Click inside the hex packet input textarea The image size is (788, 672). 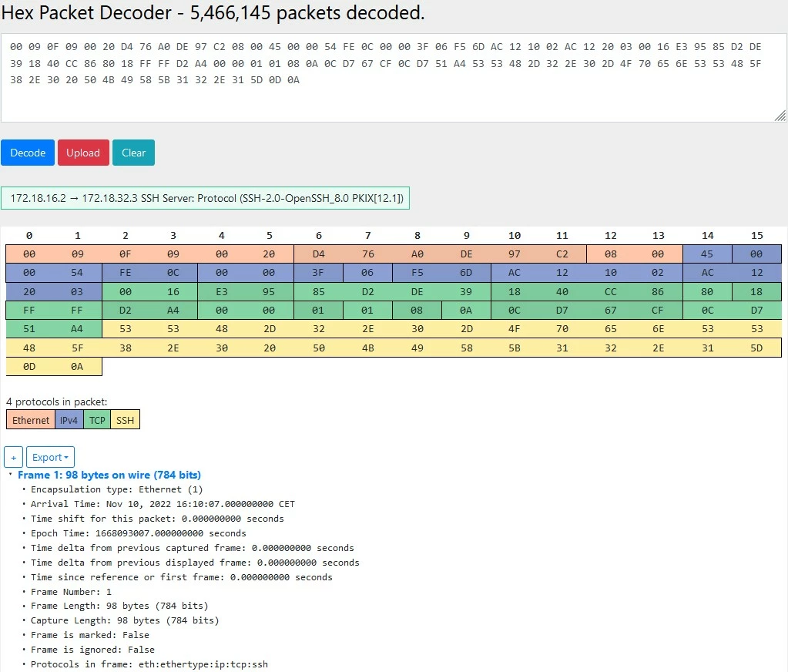tap(394, 78)
